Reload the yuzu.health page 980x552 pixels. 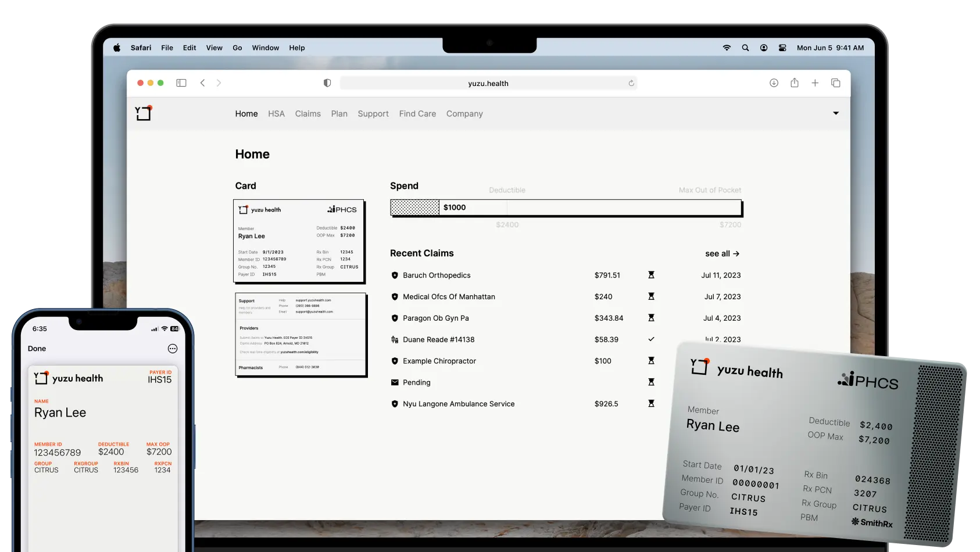point(631,83)
